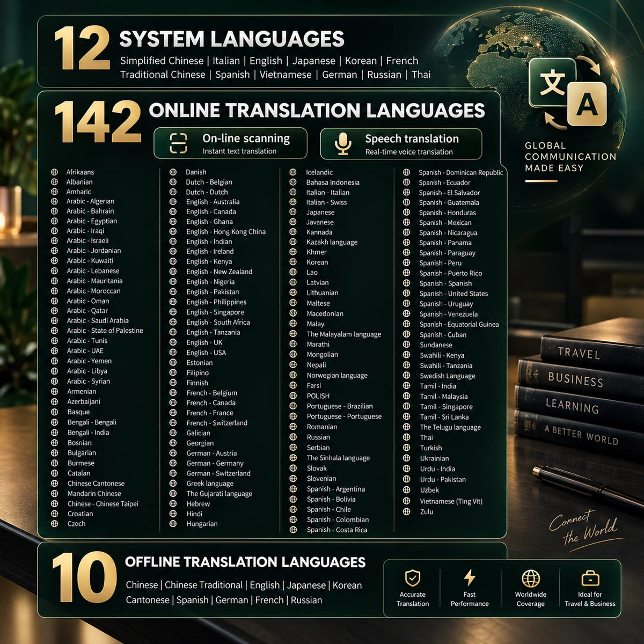Click the 'GLOBAL COMMUNICATION MADE EASY' text
This screenshot has width=644, height=644.
[570, 157]
